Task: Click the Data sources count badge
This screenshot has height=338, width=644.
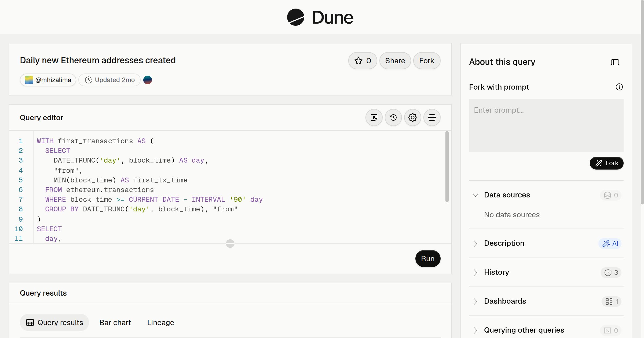Action: pos(611,195)
